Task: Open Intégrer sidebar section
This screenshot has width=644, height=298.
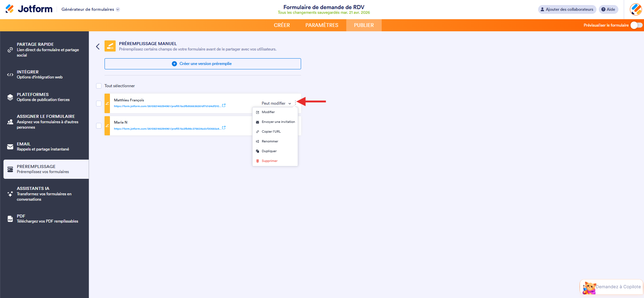Action: point(46,75)
